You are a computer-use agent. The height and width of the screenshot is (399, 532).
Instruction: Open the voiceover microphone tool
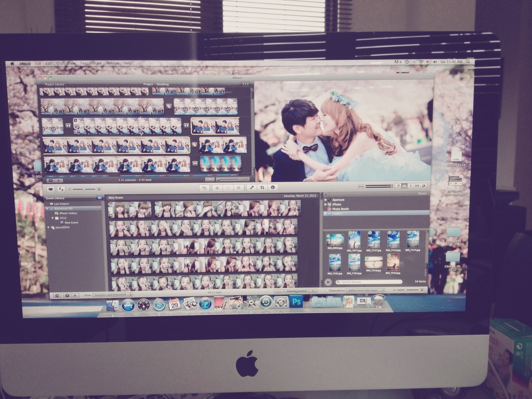pos(252,187)
